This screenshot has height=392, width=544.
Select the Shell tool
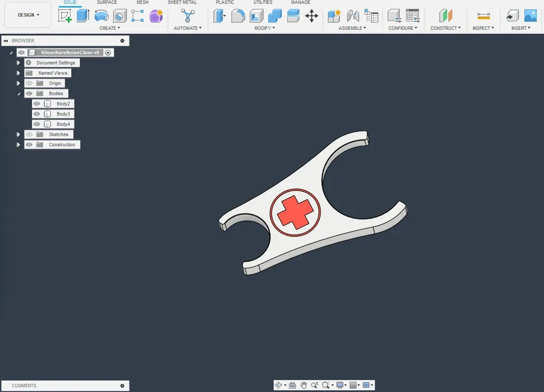256,16
